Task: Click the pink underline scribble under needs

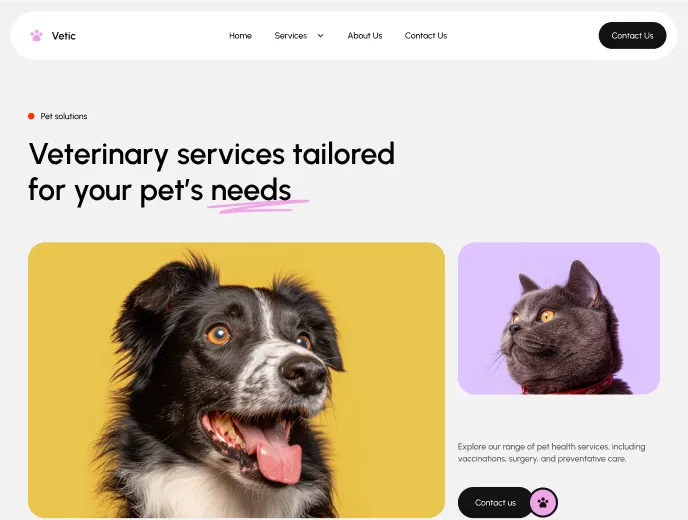Action: 258,206
